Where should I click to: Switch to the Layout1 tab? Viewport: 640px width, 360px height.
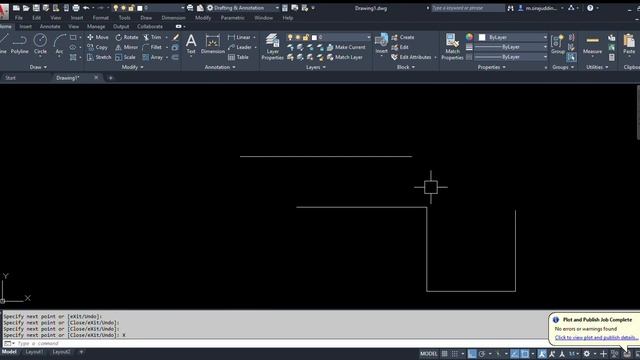(x=34, y=352)
